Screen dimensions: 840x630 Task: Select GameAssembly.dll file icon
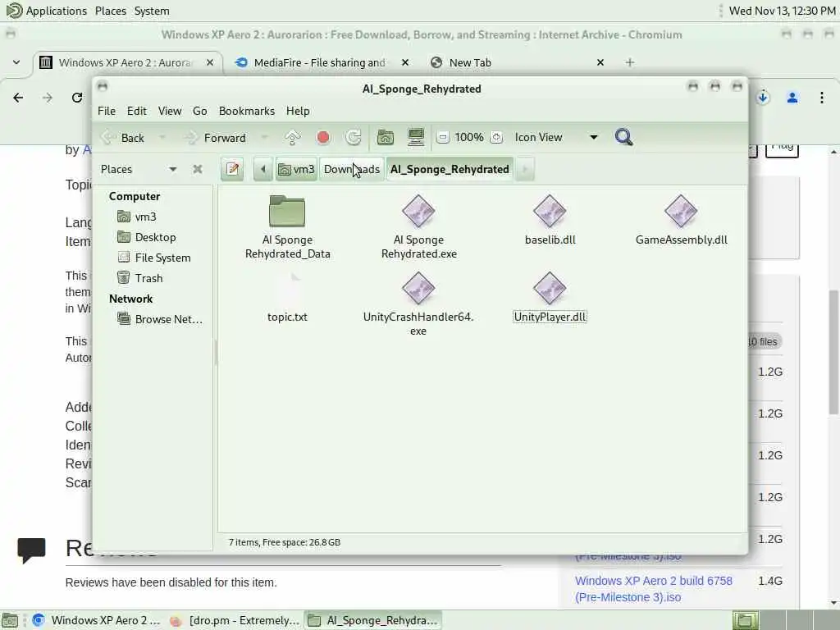click(681, 211)
